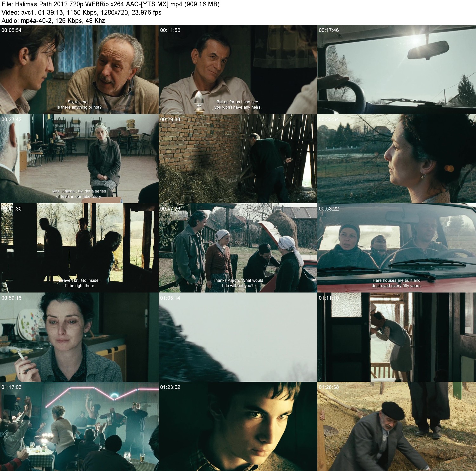
Task: Select subtitle 'is there anything or not?'
Action: pos(79,107)
